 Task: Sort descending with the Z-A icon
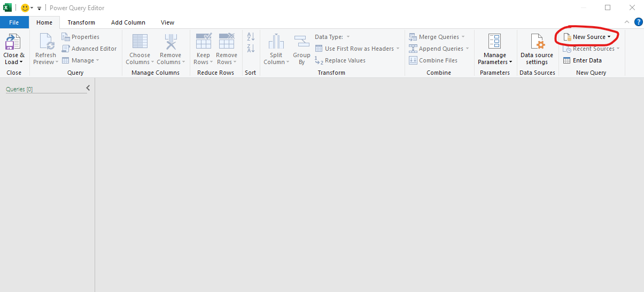click(251, 49)
